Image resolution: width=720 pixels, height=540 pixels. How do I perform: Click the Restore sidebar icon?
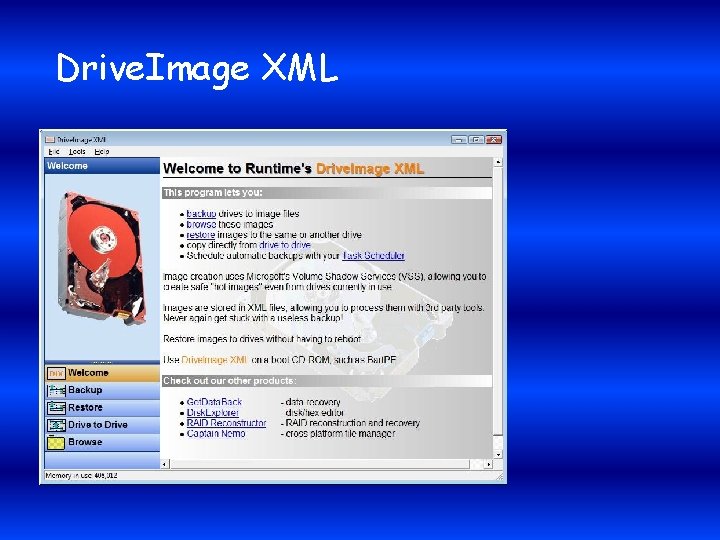[56, 408]
